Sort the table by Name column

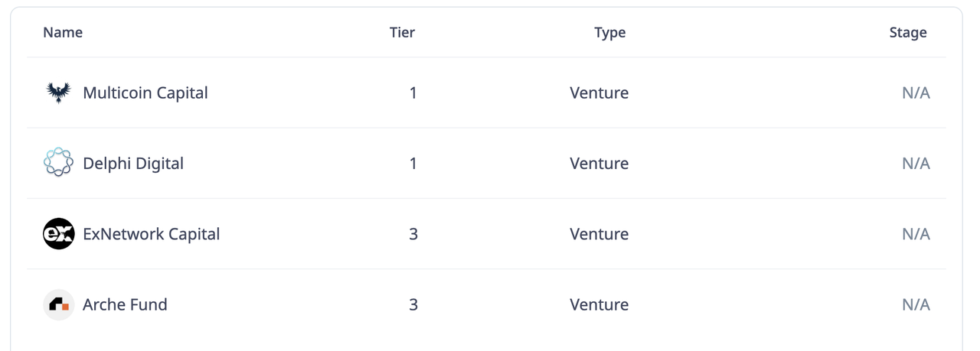pos(63,32)
